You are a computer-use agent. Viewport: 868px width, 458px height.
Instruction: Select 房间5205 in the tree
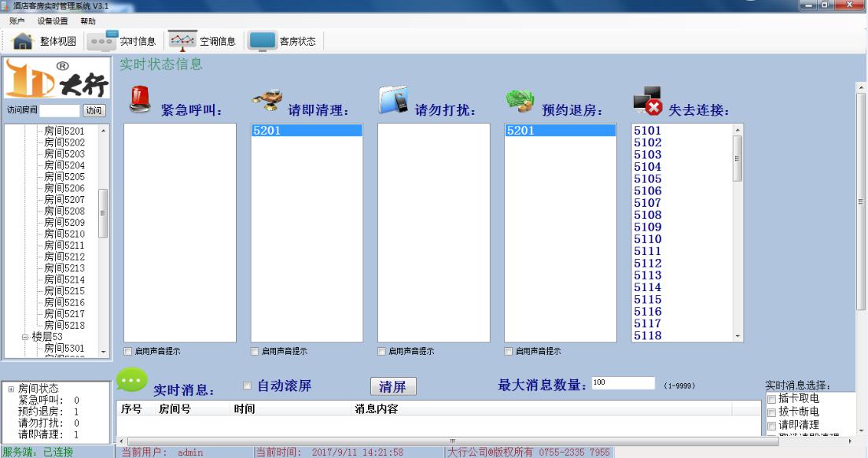coord(64,176)
